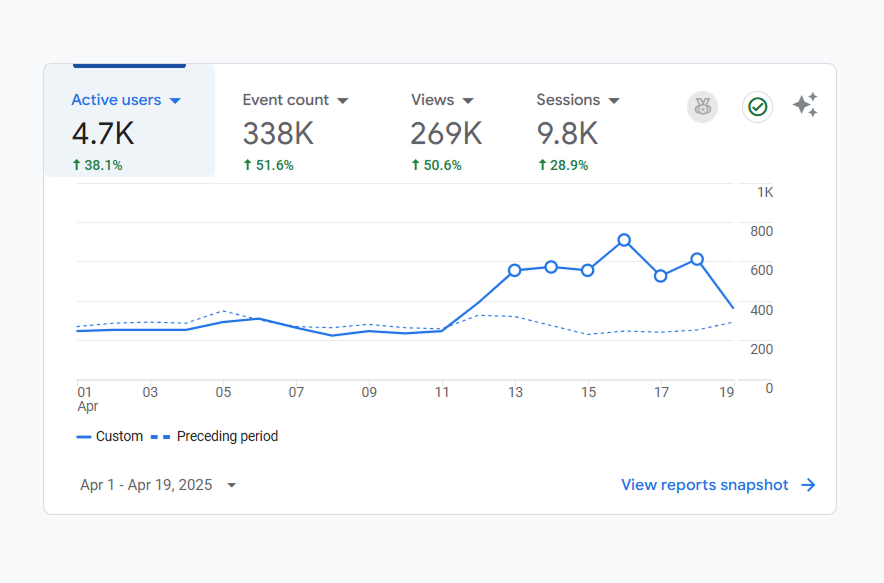Click the 38.1% increase indicator
Viewport: 884px width, 583px height.
[x=98, y=164]
